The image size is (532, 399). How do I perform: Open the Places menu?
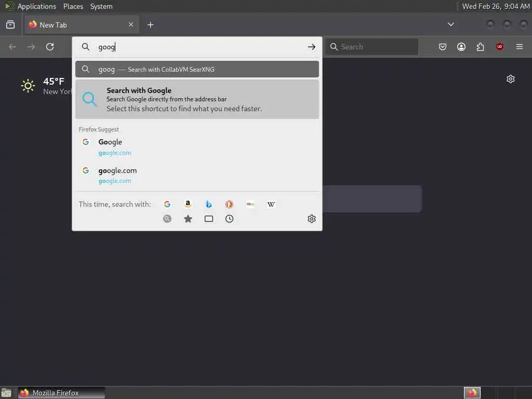(73, 6)
